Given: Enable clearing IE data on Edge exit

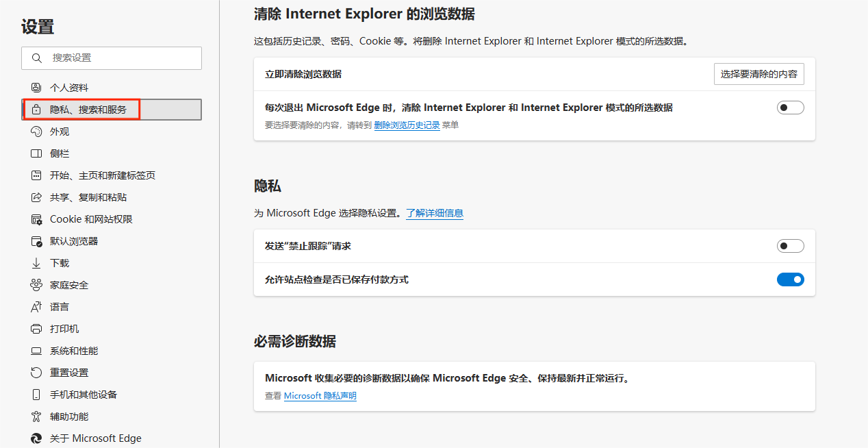Looking at the screenshot, I should click(x=790, y=107).
